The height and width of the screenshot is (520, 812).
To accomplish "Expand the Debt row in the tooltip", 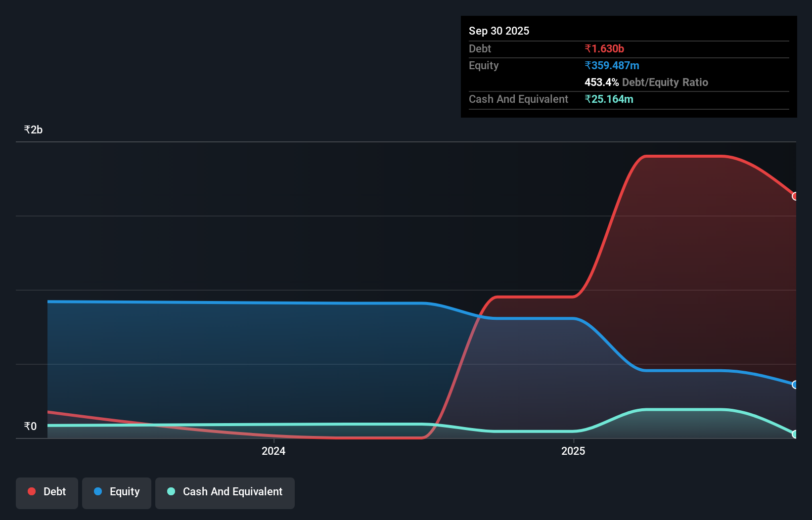I will point(480,48).
